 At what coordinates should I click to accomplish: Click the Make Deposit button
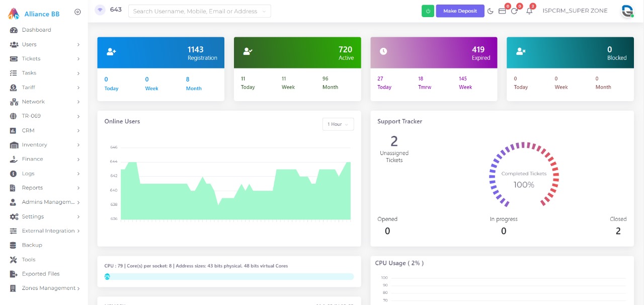tap(460, 11)
